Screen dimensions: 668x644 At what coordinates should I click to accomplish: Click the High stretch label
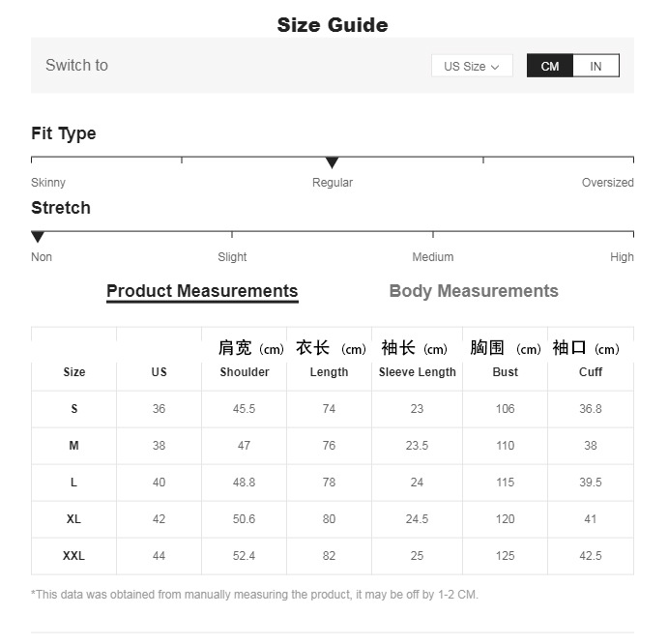tap(622, 257)
